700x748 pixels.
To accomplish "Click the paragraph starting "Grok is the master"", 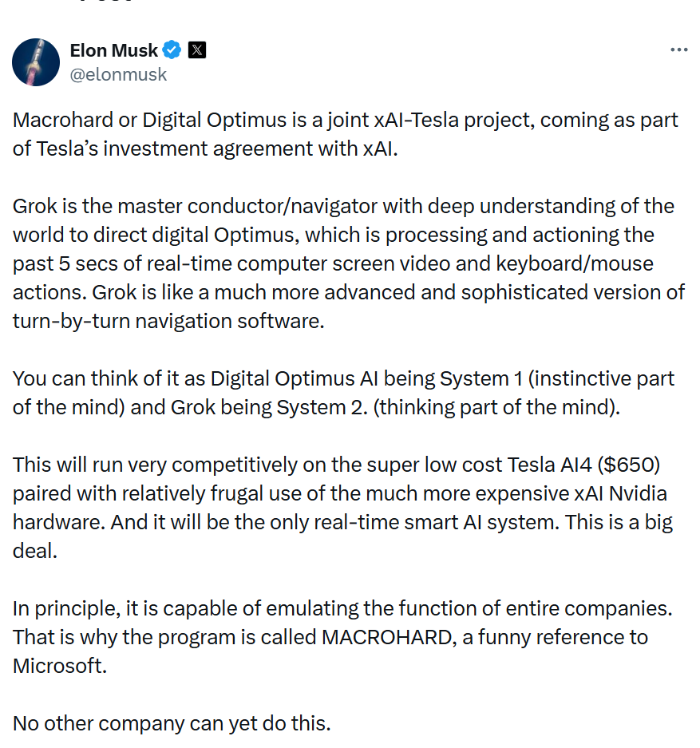I will click(x=345, y=263).
